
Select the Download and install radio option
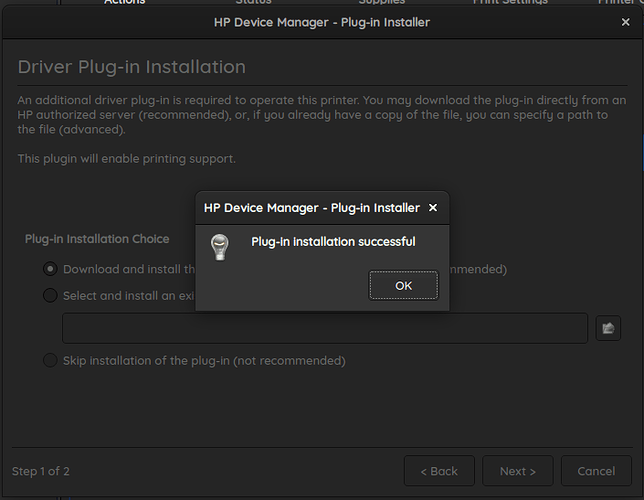coord(50,269)
